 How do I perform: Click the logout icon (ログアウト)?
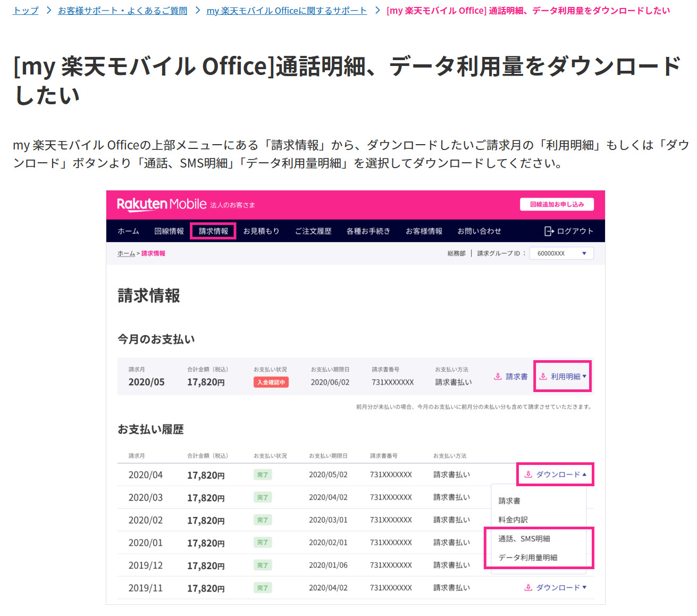[x=549, y=231]
